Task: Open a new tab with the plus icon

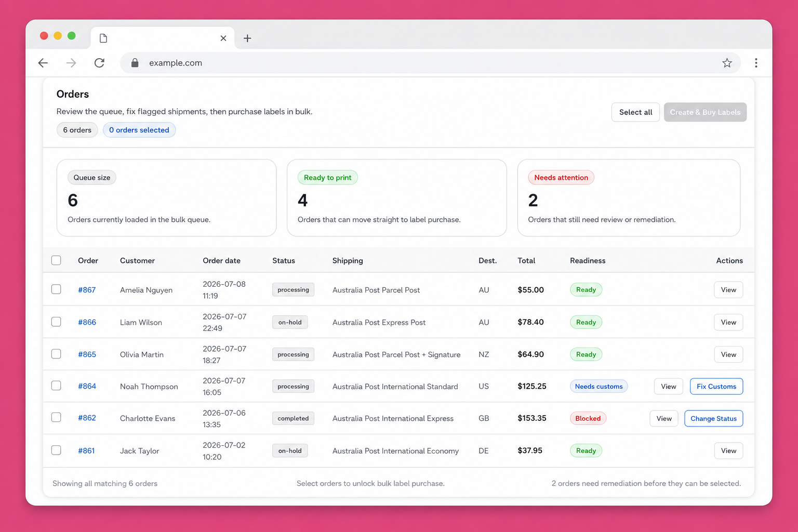Action: pos(247,38)
